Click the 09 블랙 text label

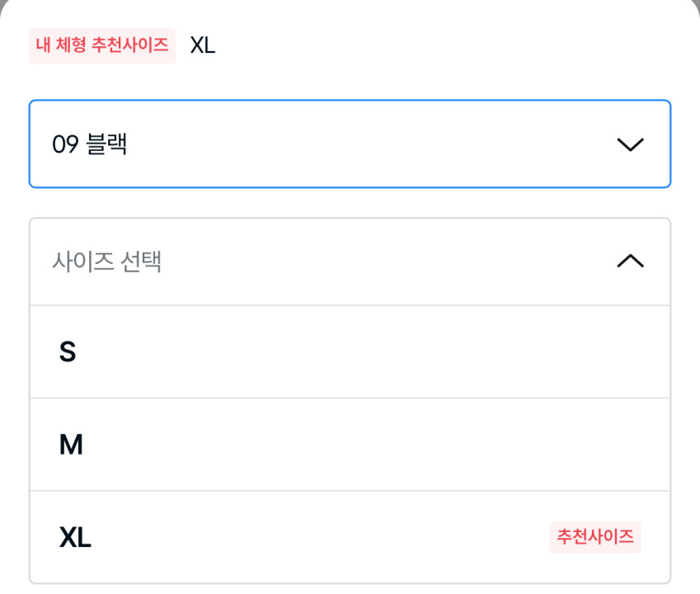click(89, 145)
